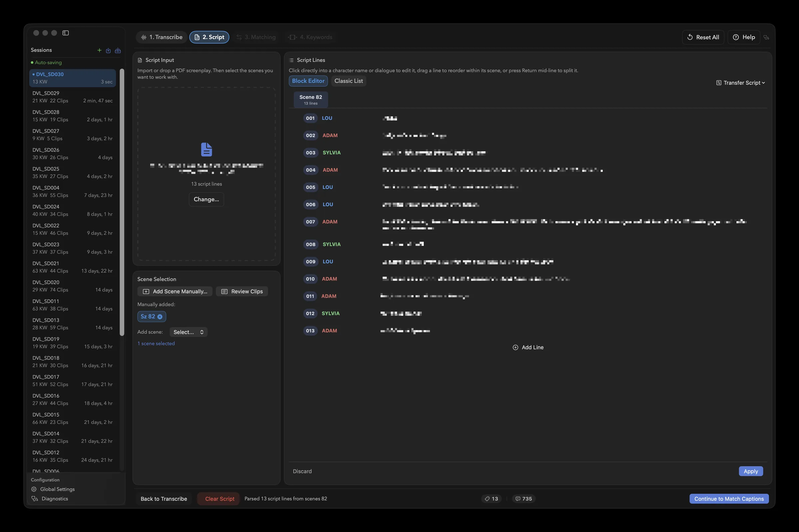Select session DVL_SD030
This screenshot has height=532, width=799.
(x=72, y=78)
